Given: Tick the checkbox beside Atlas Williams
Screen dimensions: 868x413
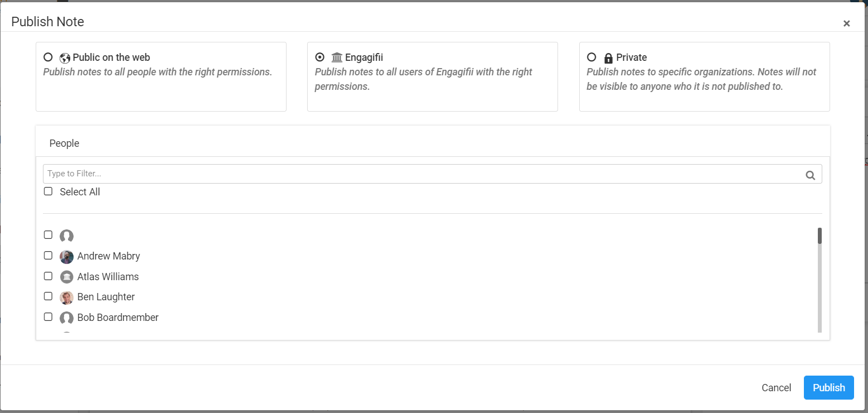Looking at the screenshot, I should click(48, 276).
